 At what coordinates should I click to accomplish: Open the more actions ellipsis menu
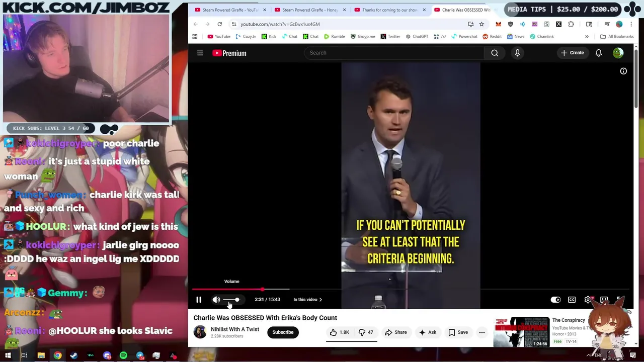pyautogui.click(x=482, y=332)
